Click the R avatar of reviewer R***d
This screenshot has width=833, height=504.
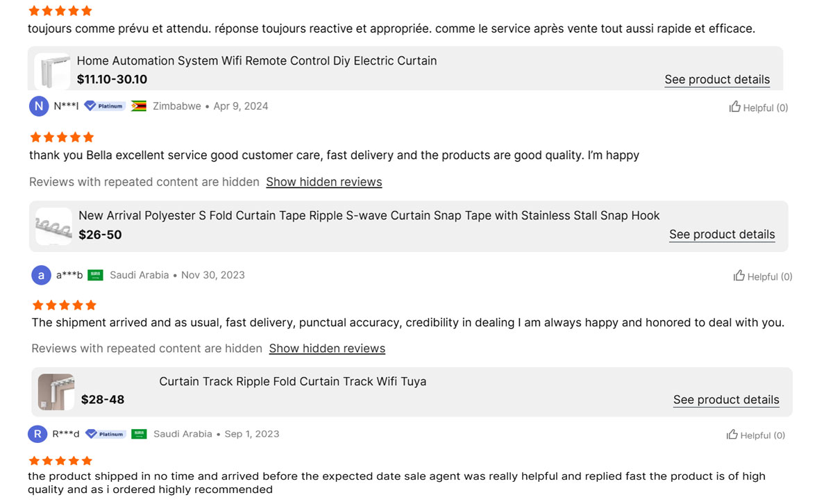click(37, 434)
